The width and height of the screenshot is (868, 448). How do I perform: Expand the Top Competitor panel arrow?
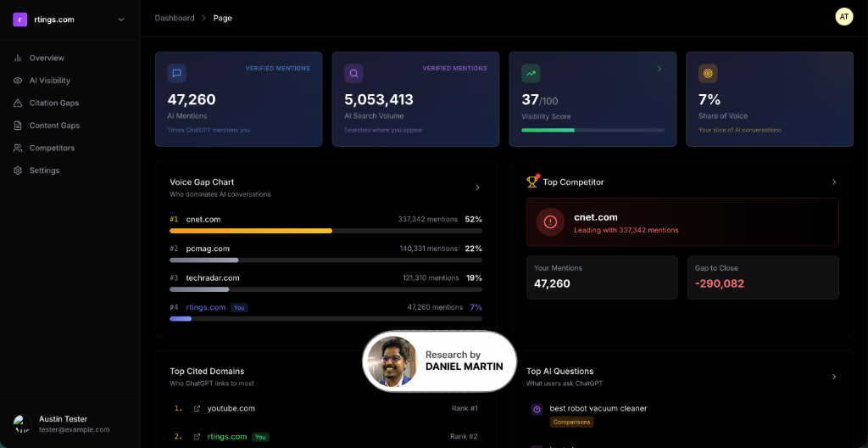834,182
